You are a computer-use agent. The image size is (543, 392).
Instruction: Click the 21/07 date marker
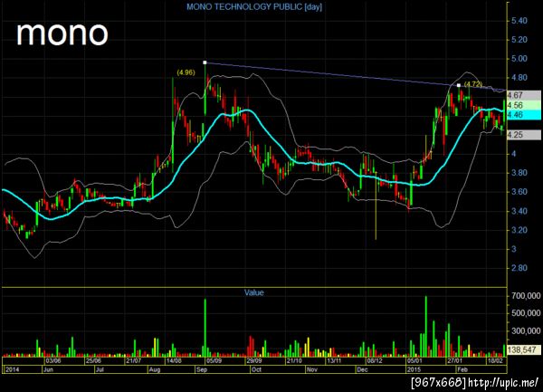point(134,361)
